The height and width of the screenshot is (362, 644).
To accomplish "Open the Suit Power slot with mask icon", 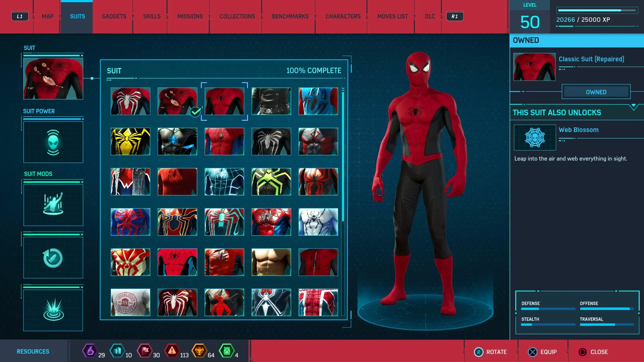I will coord(53,142).
